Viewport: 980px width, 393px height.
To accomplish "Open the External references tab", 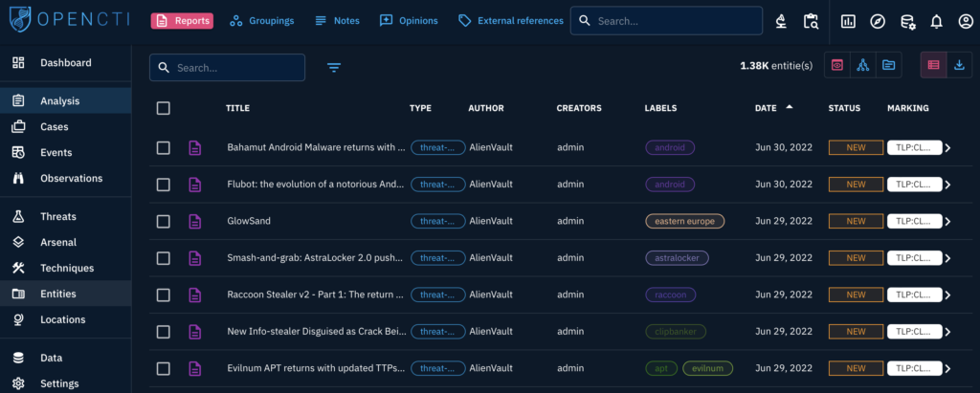I will click(x=511, y=21).
